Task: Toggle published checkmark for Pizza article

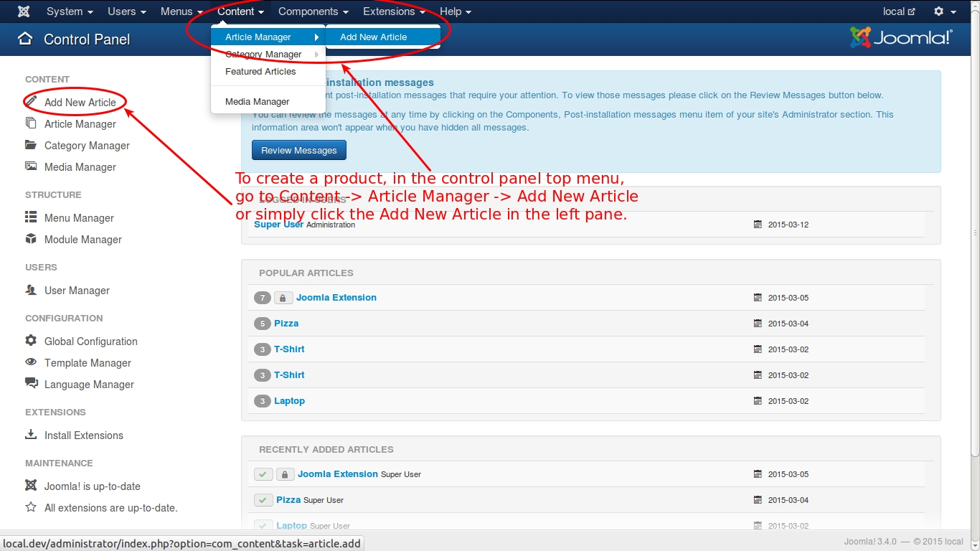Action: pyautogui.click(x=263, y=500)
